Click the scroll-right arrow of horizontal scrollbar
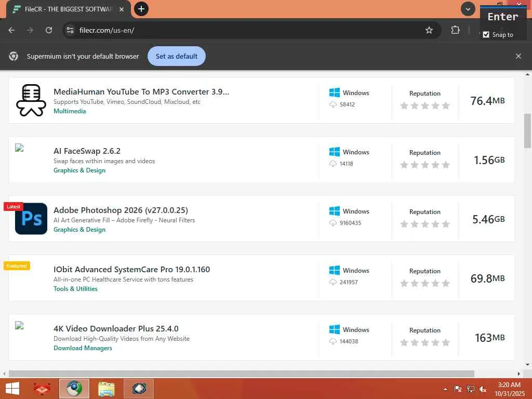The image size is (532, 399). [x=518, y=374]
